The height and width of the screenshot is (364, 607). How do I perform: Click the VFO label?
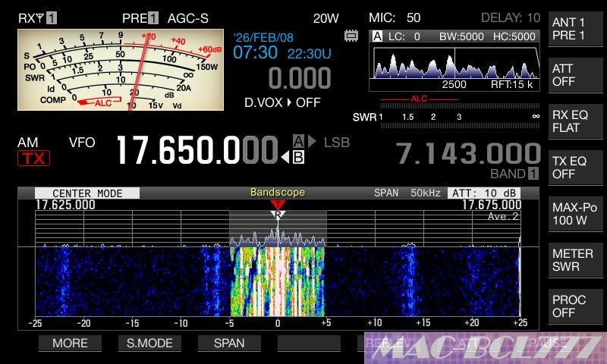(x=82, y=143)
